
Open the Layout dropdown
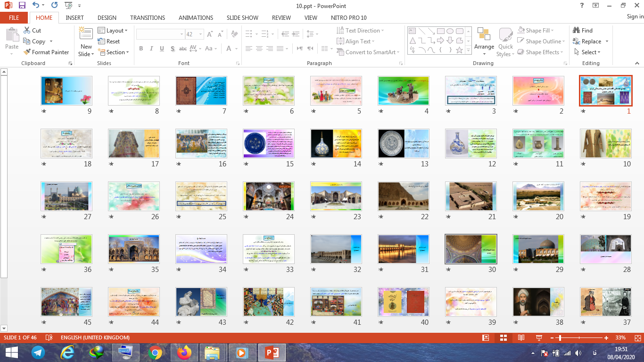(x=113, y=31)
